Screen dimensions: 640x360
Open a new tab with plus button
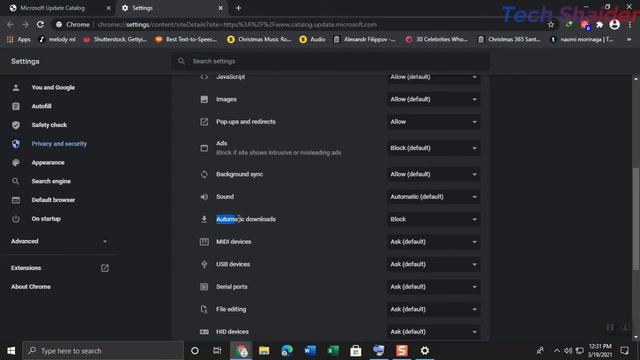238,8
